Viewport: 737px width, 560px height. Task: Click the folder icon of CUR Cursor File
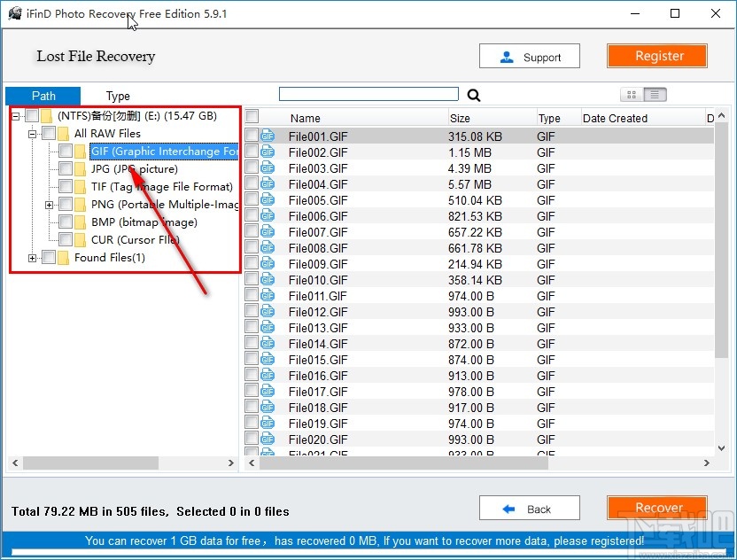coord(80,240)
